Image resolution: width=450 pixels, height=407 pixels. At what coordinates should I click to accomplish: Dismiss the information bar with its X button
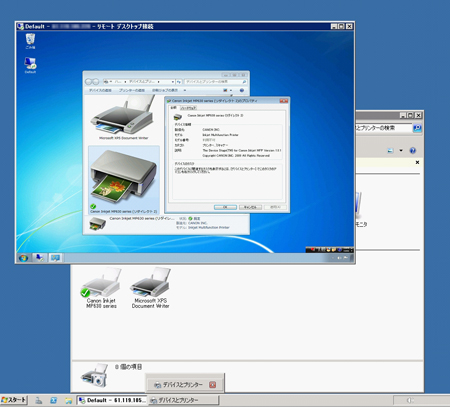(x=417, y=162)
